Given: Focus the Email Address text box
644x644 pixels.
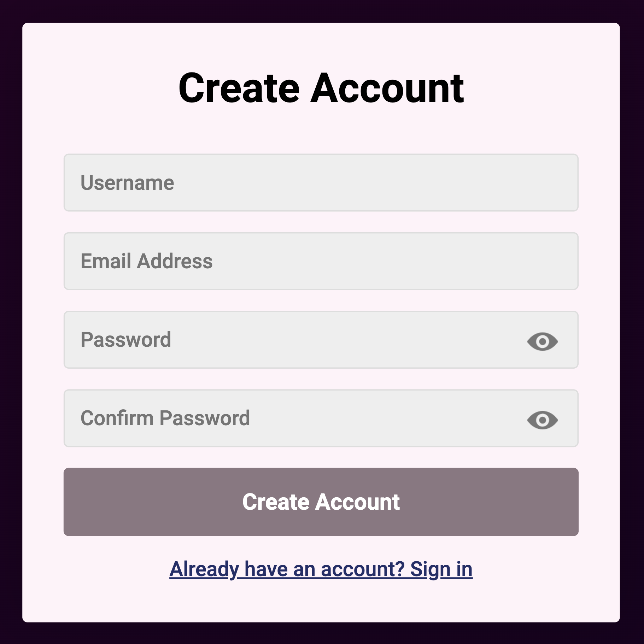Looking at the screenshot, I should (x=321, y=261).
